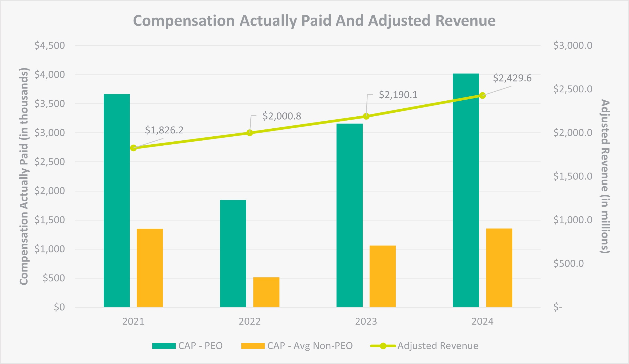Click the 2023 orange Non-PEO bar
The height and width of the screenshot is (364, 629).
tap(382, 276)
